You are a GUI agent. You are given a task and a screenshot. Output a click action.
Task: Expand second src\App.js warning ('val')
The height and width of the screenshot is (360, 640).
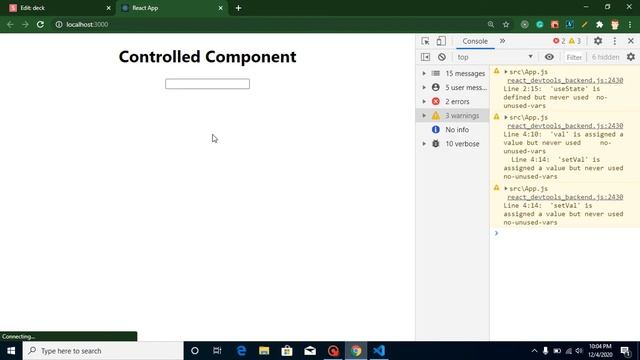[506, 118]
